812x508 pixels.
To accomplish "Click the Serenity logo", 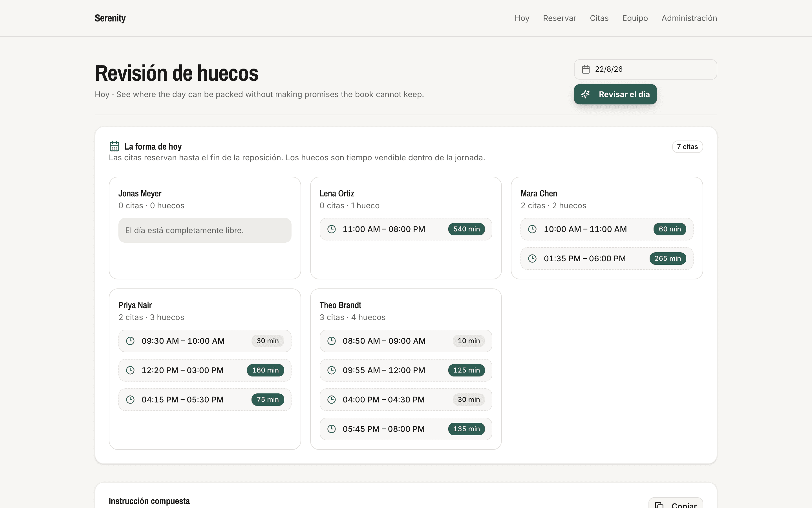I will click(110, 18).
